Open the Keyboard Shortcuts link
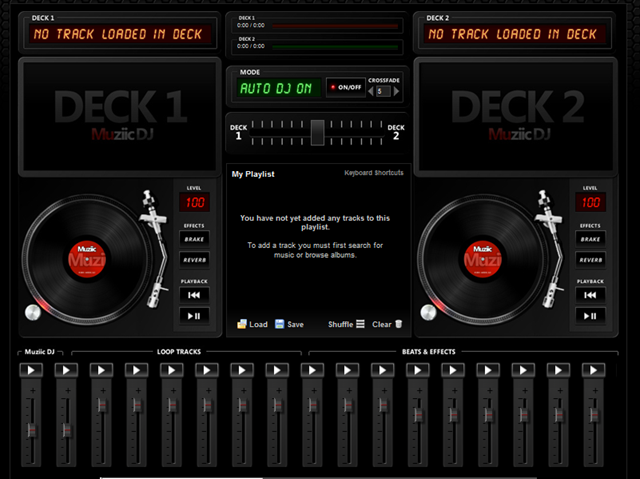The image size is (640, 479). (373, 173)
